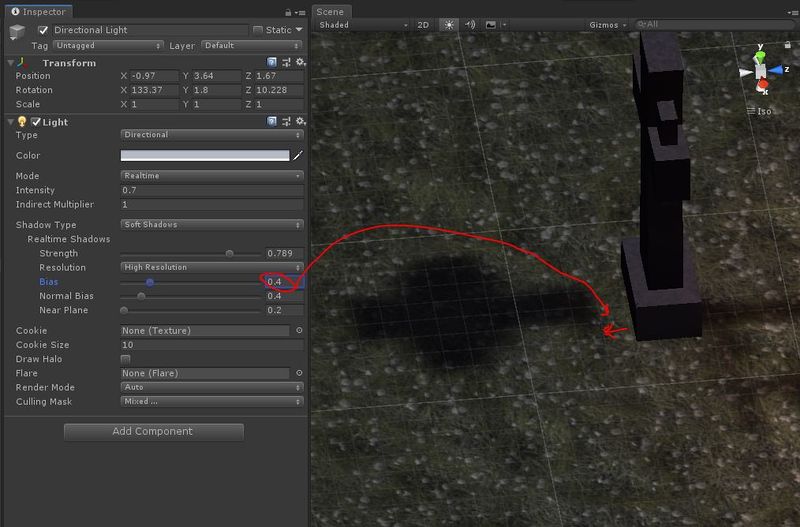Open Light component help reference icon
The height and width of the screenshot is (527, 800).
pyautogui.click(x=272, y=121)
